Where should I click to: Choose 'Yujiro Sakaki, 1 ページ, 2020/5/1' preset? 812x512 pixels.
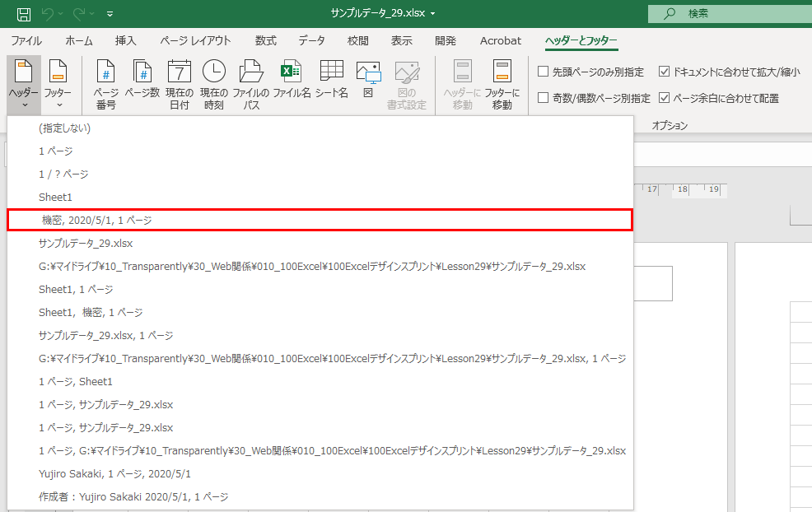tap(320, 473)
